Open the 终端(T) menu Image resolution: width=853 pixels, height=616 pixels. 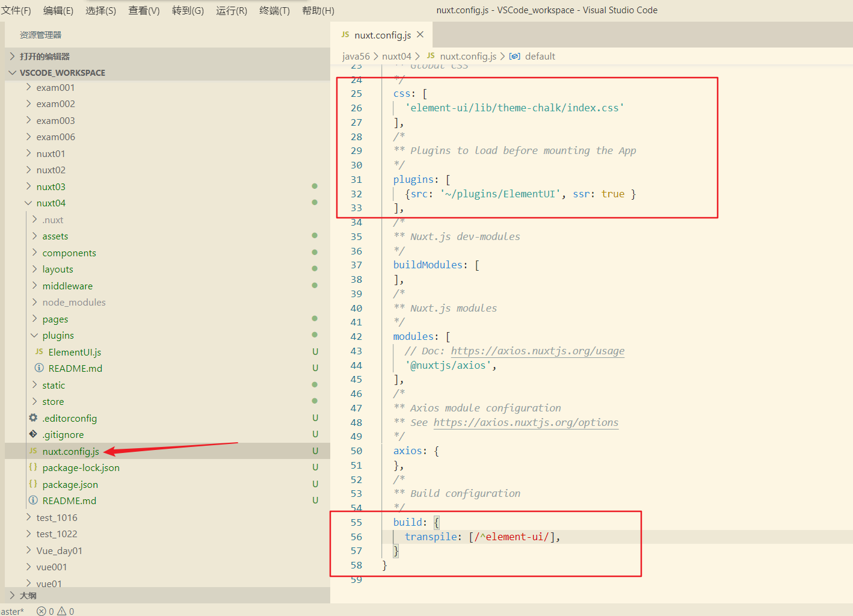275,10
